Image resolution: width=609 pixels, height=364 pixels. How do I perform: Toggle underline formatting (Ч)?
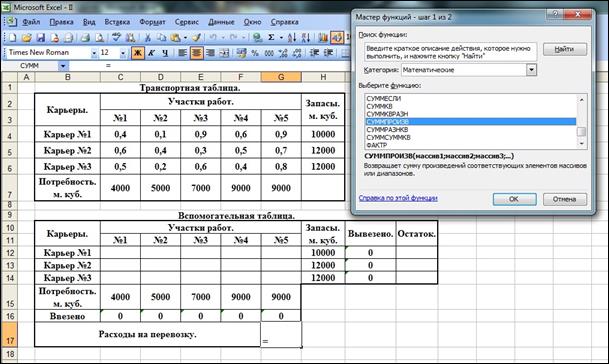(x=165, y=52)
